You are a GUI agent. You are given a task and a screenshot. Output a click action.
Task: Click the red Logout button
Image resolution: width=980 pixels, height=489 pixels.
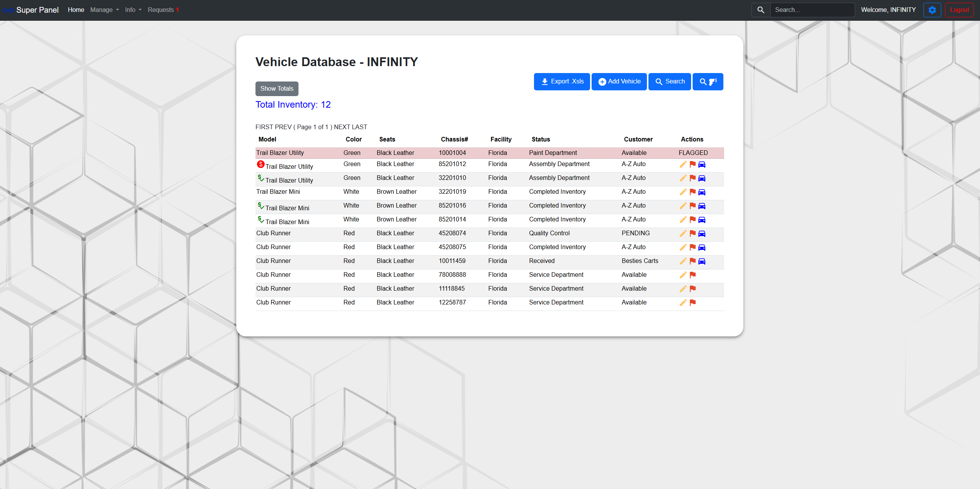tap(959, 10)
